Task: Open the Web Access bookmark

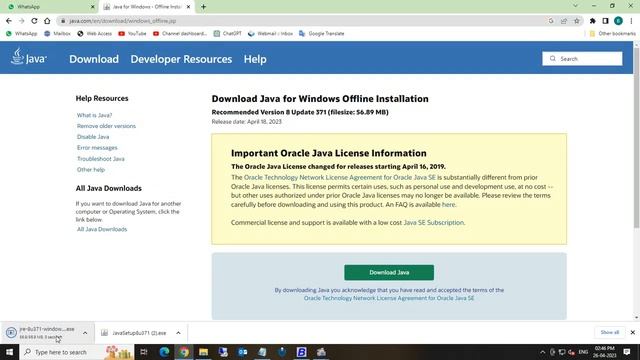Action: [x=94, y=33]
